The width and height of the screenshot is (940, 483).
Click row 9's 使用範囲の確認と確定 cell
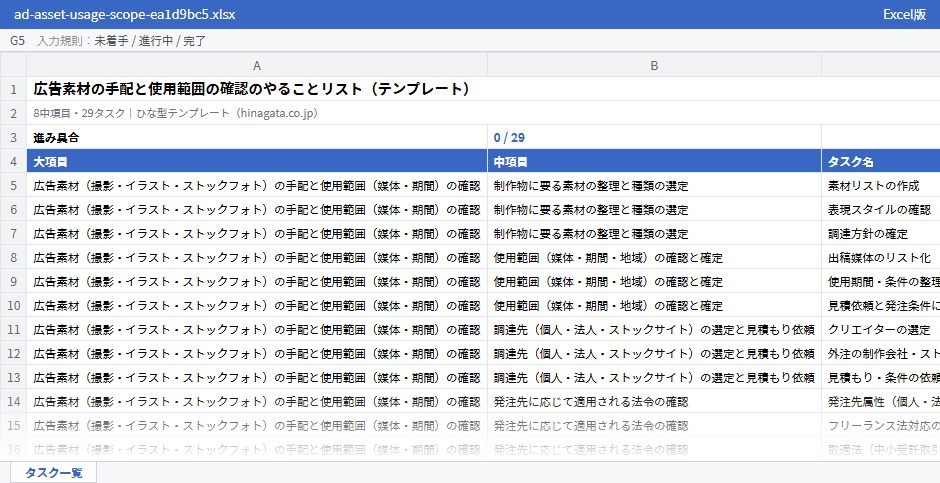(x=655, y=281)
